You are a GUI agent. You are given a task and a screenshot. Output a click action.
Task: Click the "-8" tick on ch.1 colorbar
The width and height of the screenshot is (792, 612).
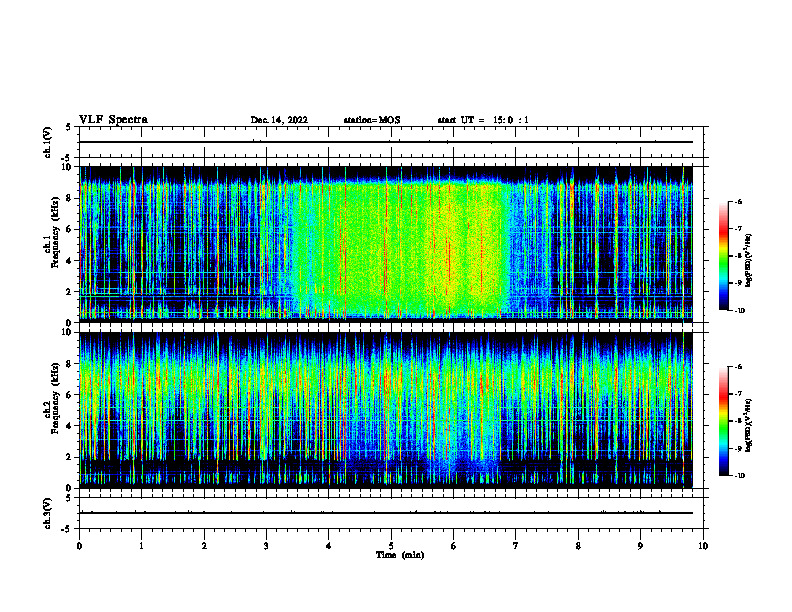(738, 256)
